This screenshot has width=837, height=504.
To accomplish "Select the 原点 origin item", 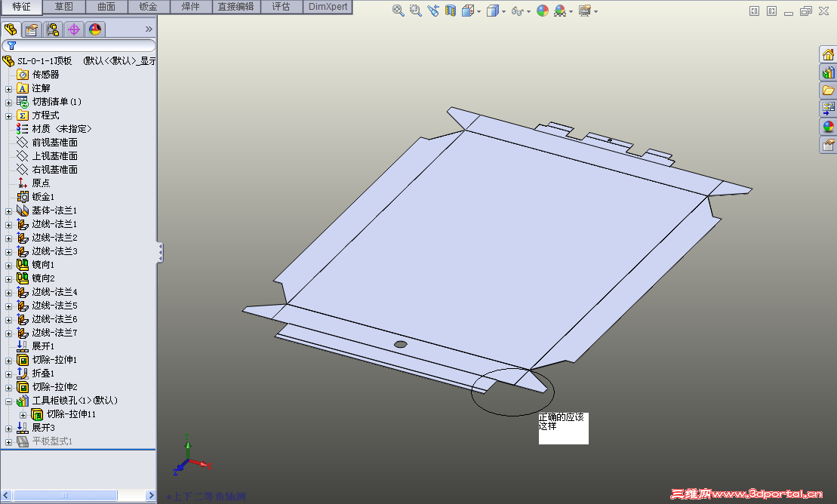I will (41, 183).
